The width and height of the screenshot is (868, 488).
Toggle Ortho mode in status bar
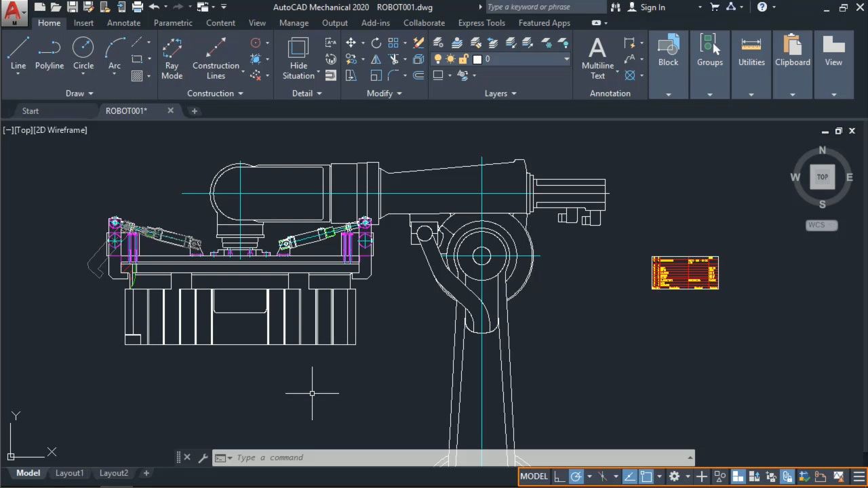pos(559,476)
